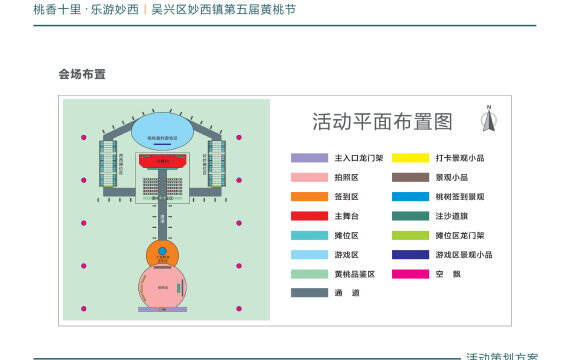Click the orange 签到区 legend swatch
The height and width of the screenshot is (360, 570).
coord(309,197)
